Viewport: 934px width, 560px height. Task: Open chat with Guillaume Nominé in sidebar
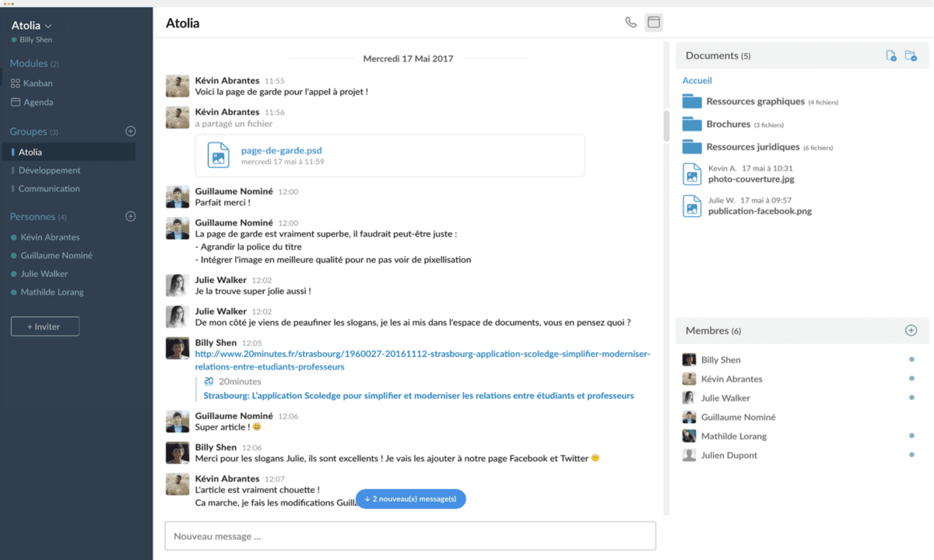click(56, 255)
